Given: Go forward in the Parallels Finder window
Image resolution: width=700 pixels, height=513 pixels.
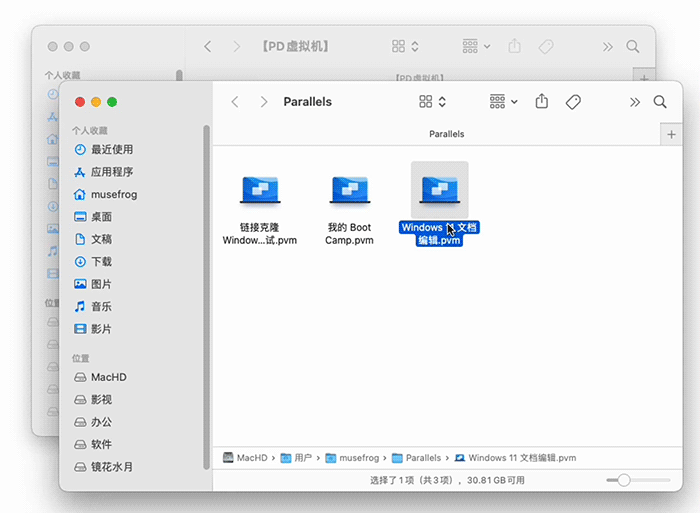Looking at the screenshot, I should [264, 102].
